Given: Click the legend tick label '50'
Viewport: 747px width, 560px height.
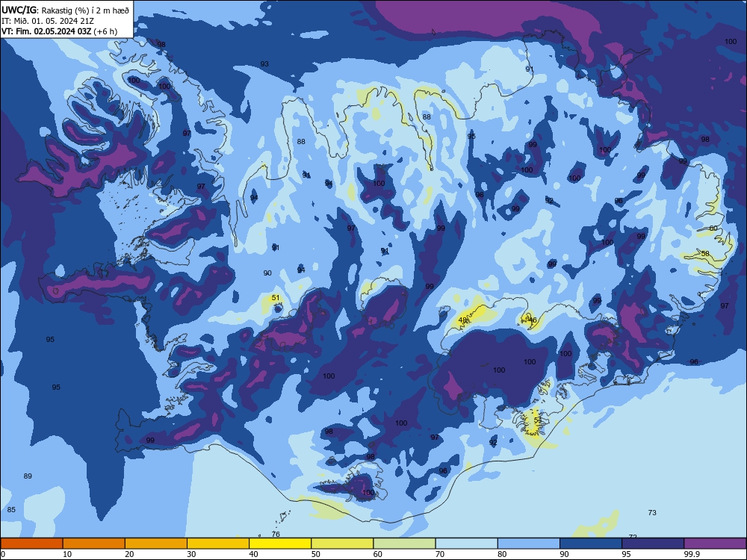Looking at the screenshot, I should (316, 554).
